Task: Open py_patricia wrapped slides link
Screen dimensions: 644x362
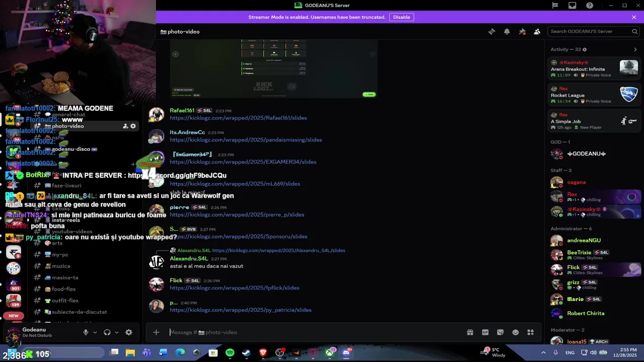Action: (240, 310)
